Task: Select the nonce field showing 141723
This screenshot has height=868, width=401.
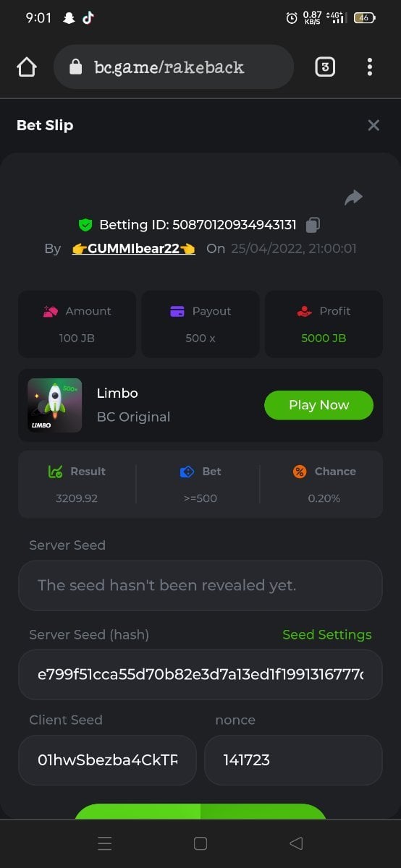Action: point(293,760)
